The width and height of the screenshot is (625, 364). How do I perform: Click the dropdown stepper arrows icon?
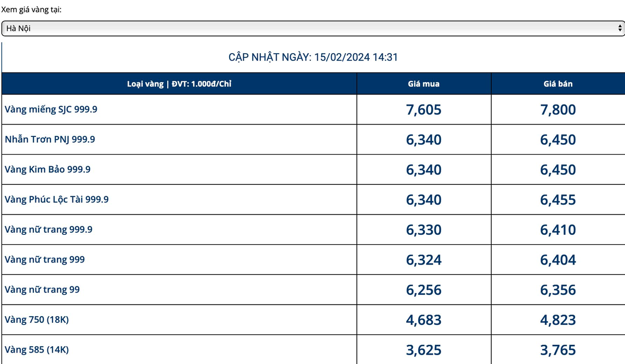coord(619,28)
